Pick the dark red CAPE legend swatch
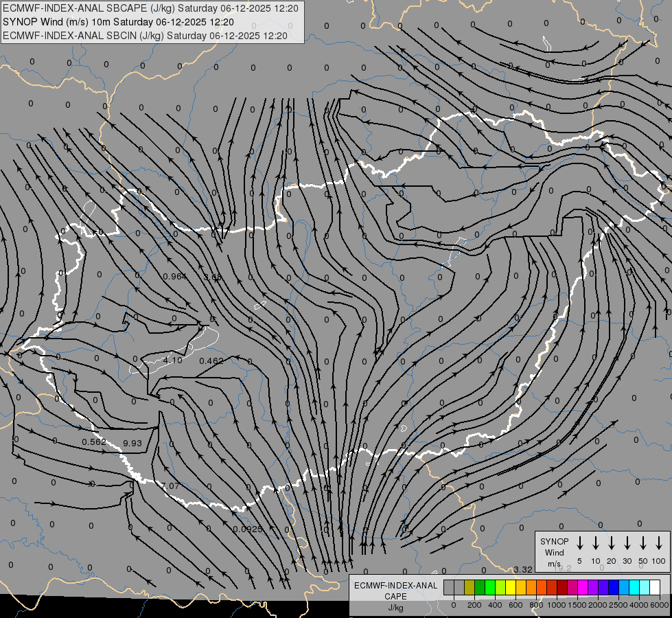Image resolution: width=672 pixels, height=618 pixels. point(562,587)
